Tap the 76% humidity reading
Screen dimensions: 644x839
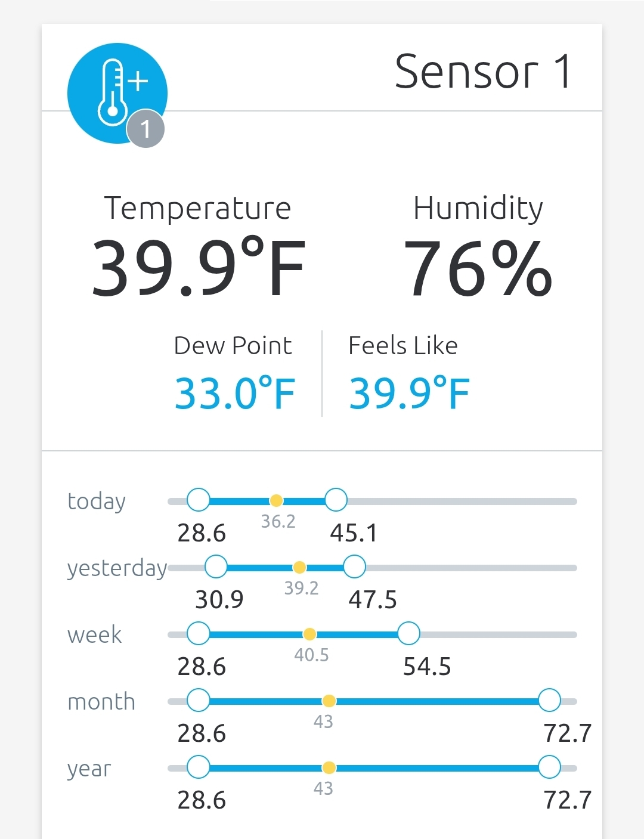(x=478, y=268)
